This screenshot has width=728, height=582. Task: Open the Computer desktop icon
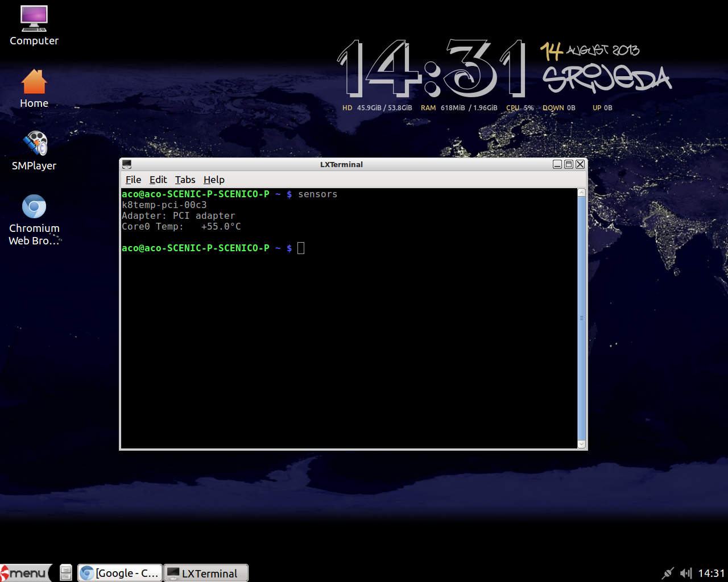[34, 19]
